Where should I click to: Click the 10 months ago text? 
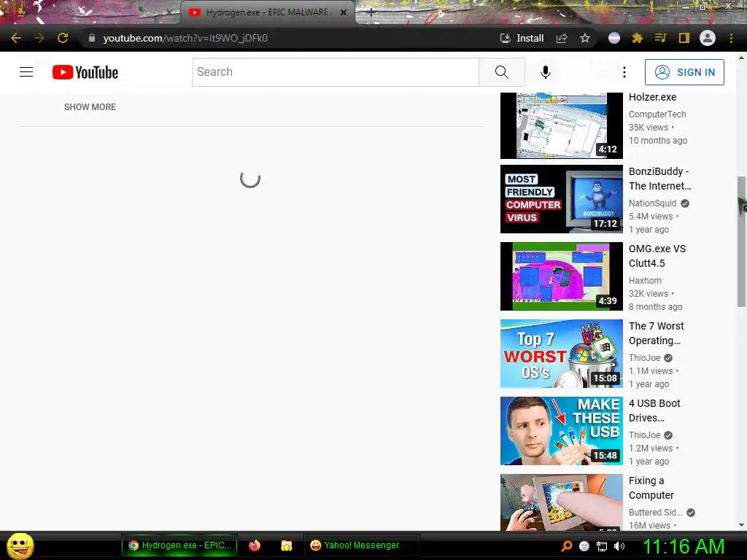pos(658,141)
